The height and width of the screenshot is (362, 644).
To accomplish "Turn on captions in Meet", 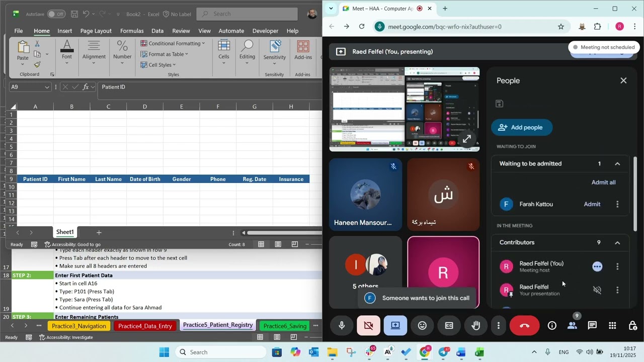I will coord(449,325).
